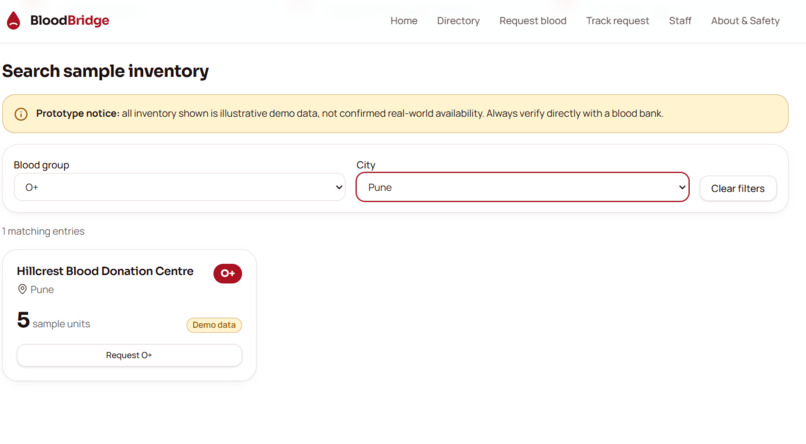The image size is (806, 444).
Task: Click the BloodBridge brand name link
Action: tap(69, 21)
